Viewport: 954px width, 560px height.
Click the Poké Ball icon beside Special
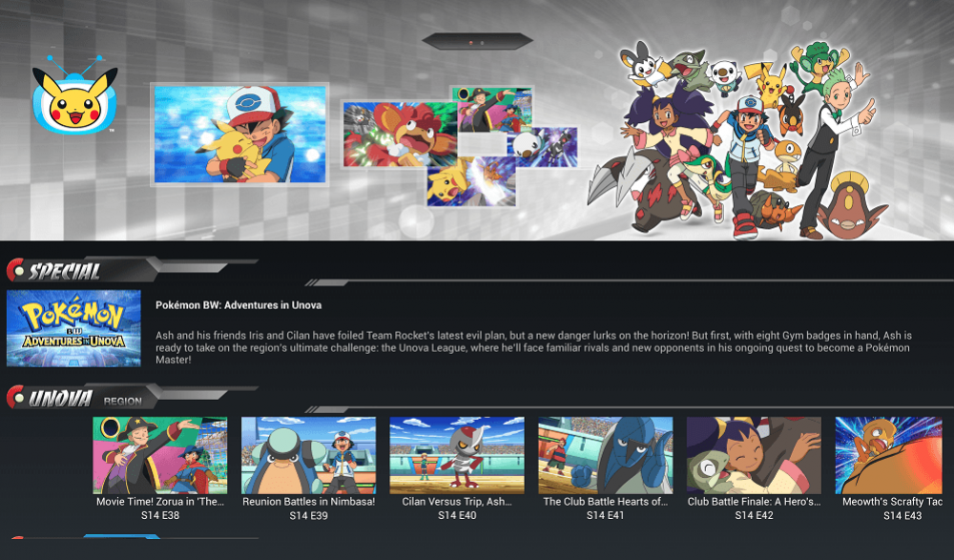[15, 270]
